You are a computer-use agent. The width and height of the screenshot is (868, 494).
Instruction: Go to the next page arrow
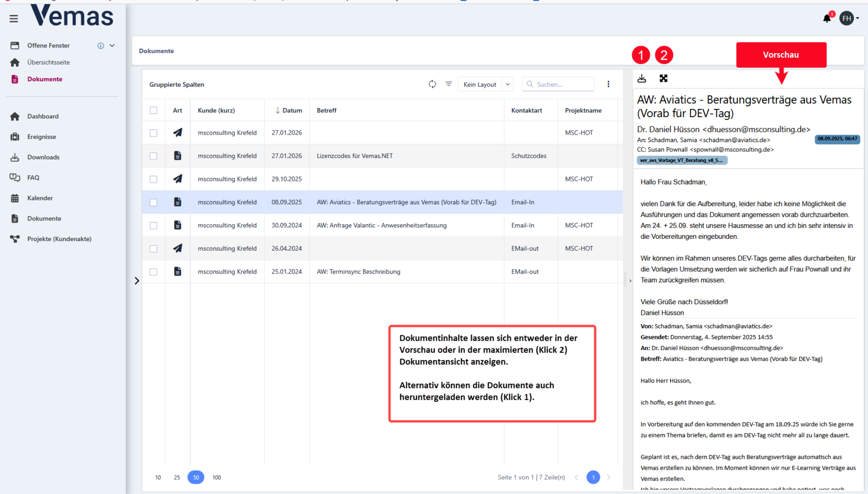click(x=609, y=478)
